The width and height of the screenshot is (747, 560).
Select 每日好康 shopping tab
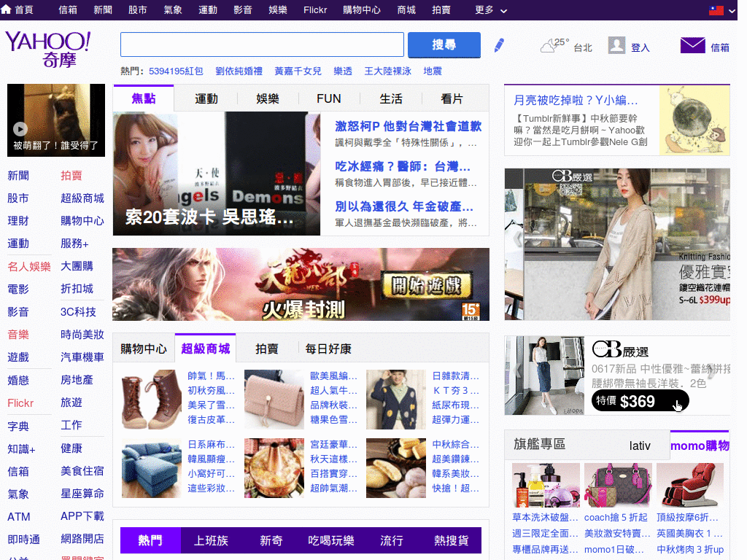328,349
